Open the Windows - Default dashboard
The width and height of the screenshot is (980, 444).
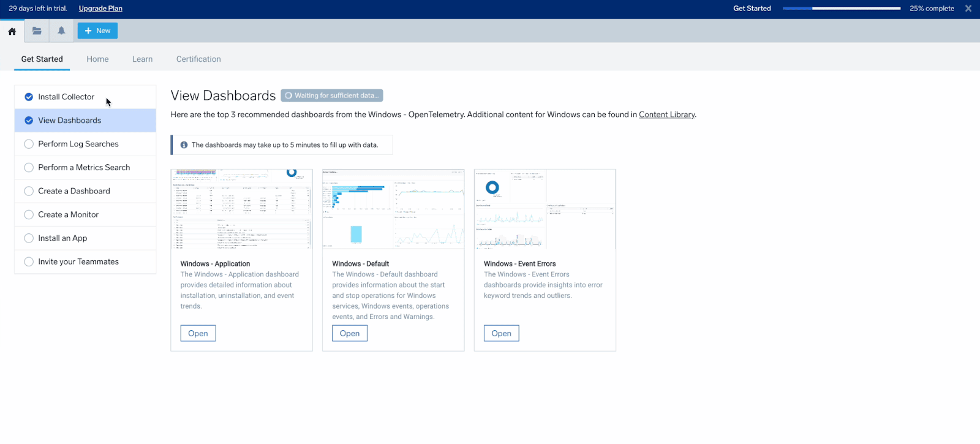pos(350,333)
